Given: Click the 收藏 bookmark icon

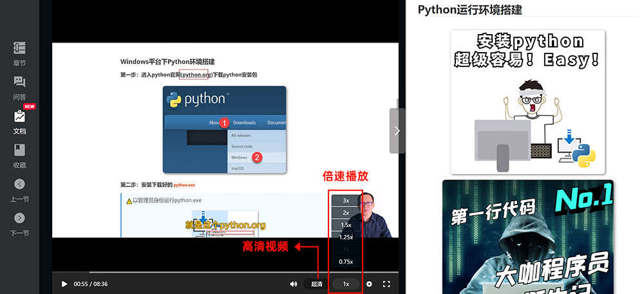Looking at the screenshot, I should [x=19, y=151].
